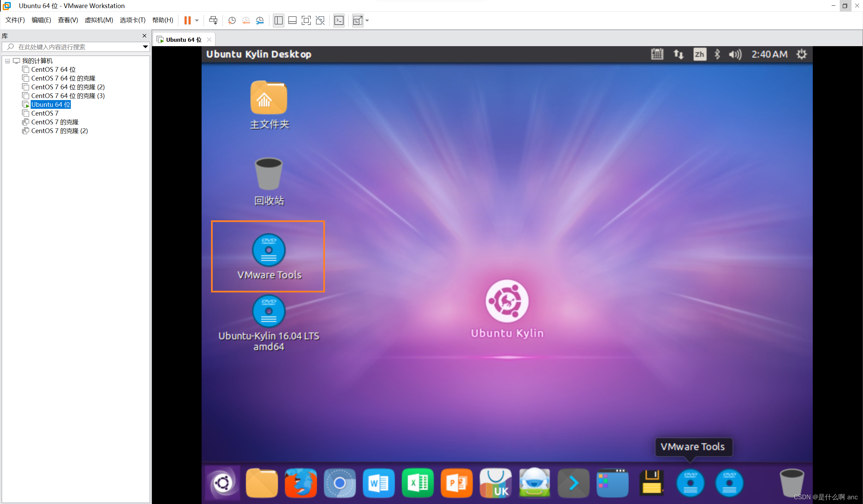Enter full screen mode icon
863x504 pixels.
point(306,20)
